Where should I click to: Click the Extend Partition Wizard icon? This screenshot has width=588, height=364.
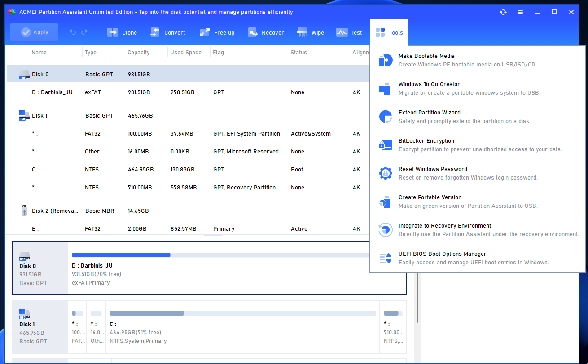click(x=386, y=117)
